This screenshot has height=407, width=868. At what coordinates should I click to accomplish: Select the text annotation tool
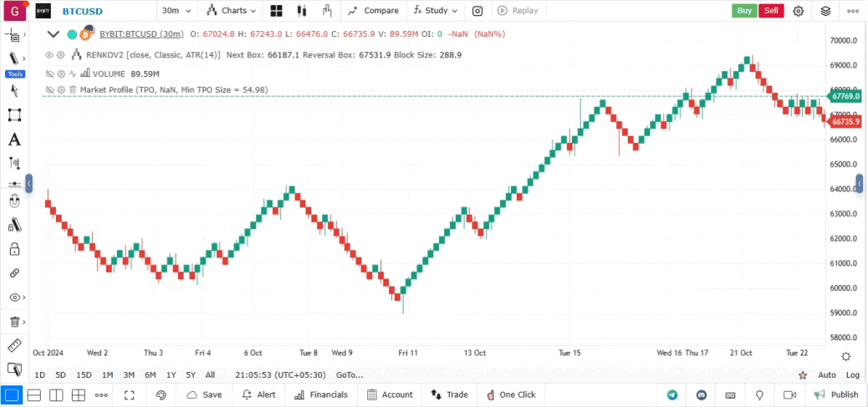coord(14,140)
